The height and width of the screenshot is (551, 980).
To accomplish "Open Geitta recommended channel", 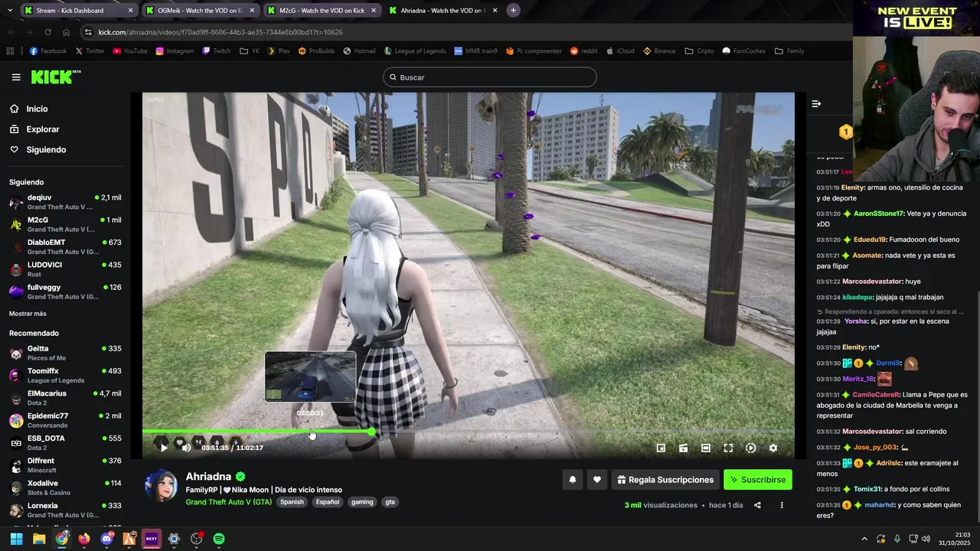I will pyautogui.click(x=65, y=353).
